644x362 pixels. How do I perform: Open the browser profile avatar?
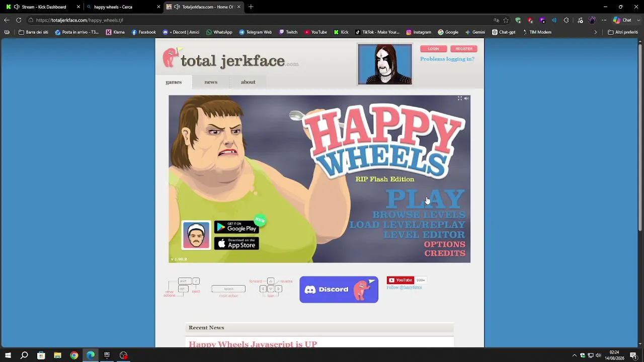(x=592, y=20)
